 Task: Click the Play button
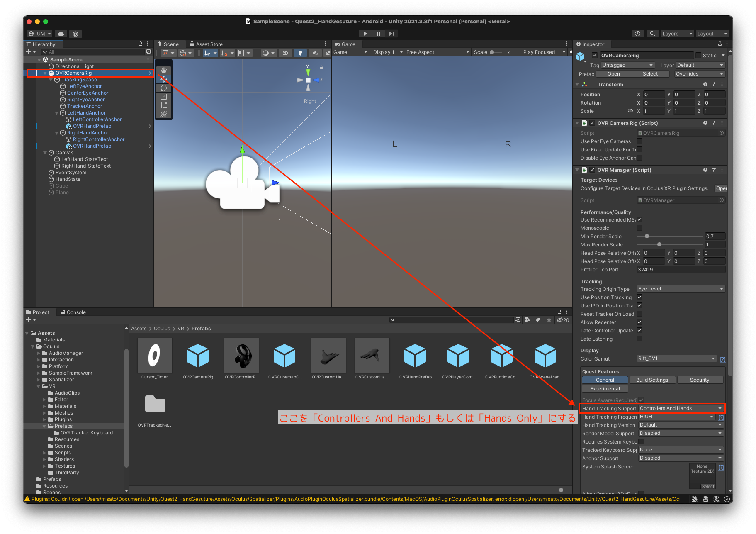[x=365, y=34]
